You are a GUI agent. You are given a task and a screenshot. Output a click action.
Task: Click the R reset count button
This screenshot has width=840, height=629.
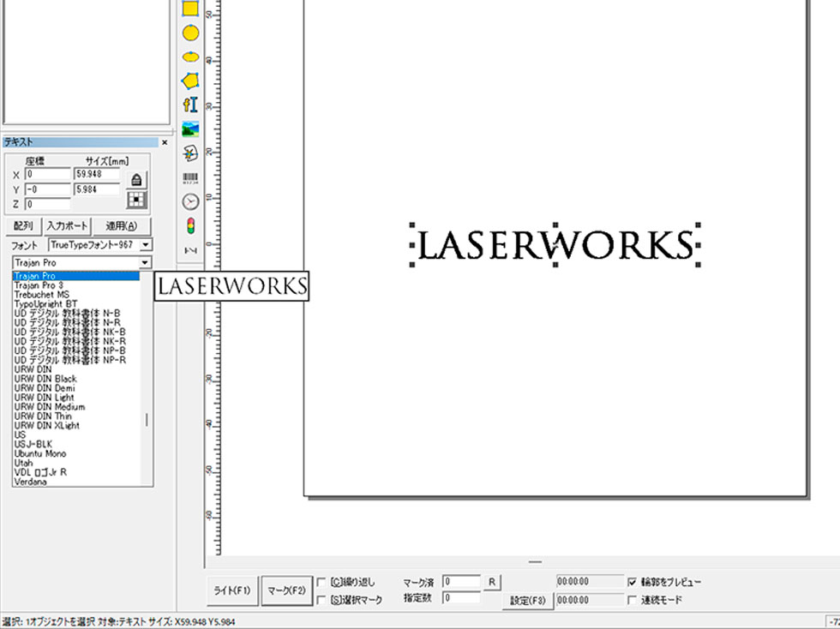(492, 582)
